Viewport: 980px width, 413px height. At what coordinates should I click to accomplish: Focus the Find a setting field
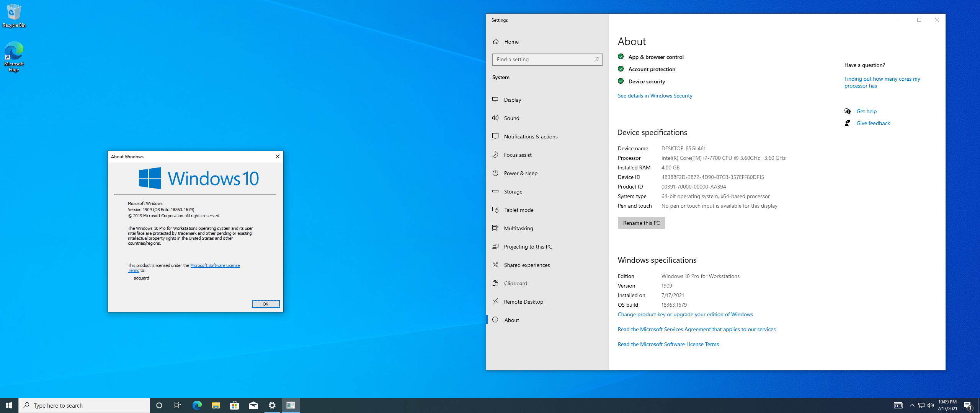tap(547, 60)
